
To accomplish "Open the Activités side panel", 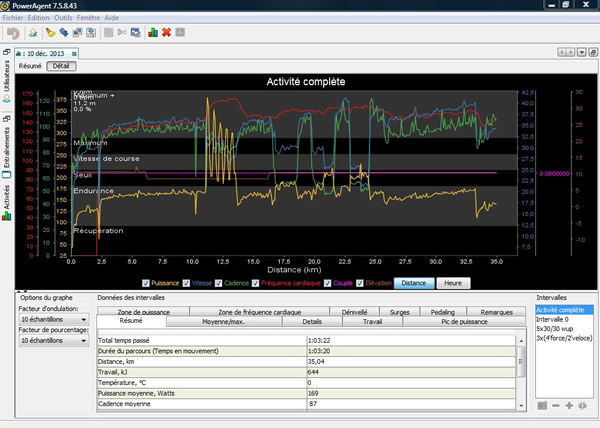I will pyautogui.click(x=7, y=203).
